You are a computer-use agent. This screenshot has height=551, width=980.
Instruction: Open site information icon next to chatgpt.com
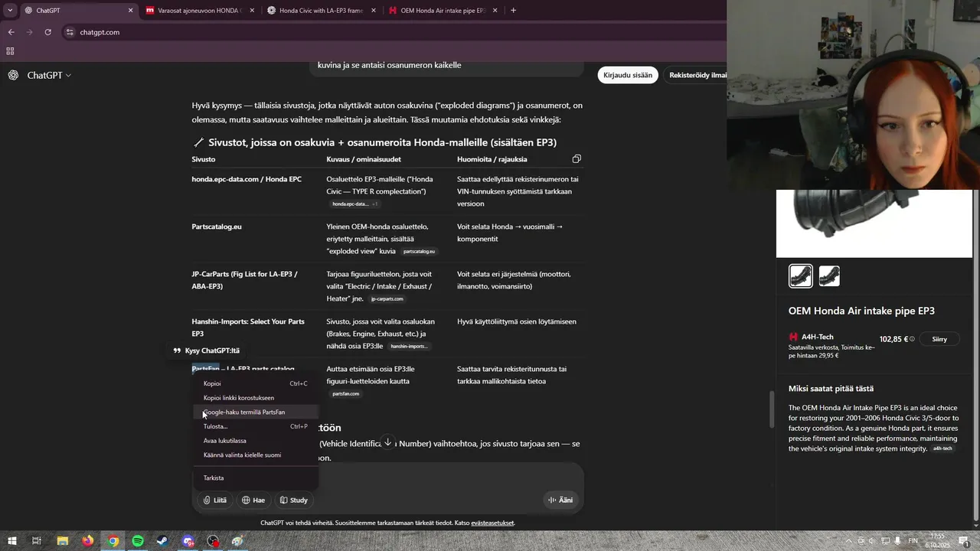pyautogui.click(x=70, y=32)
